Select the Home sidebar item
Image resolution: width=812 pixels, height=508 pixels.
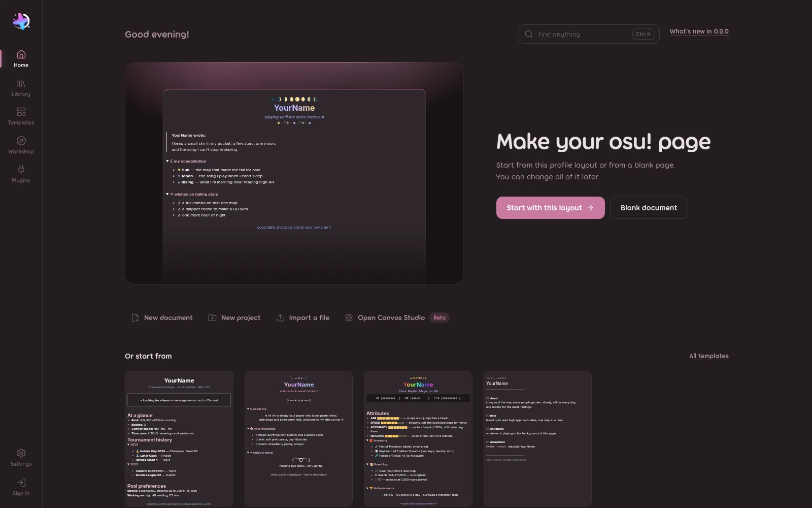point(21,59)
